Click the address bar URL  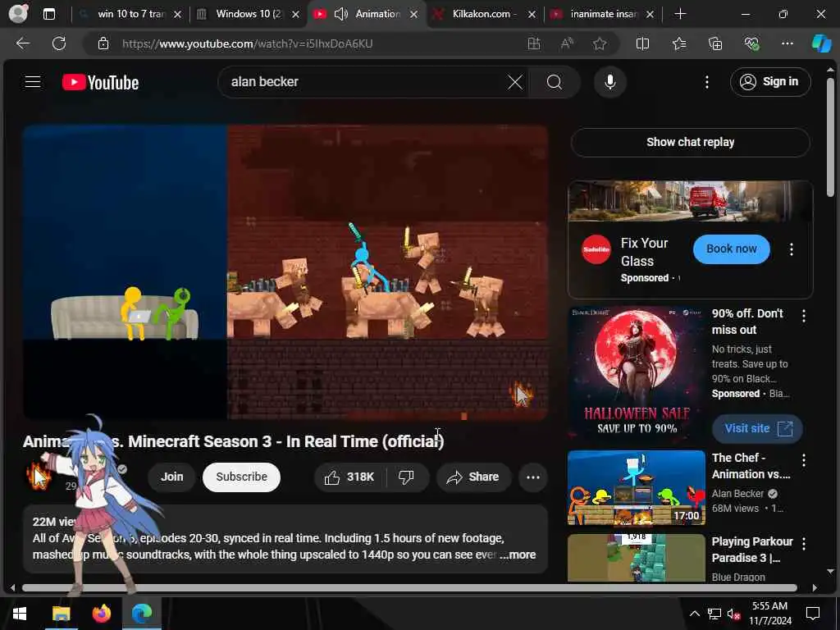pyautogui.click(x=247, y=44)
